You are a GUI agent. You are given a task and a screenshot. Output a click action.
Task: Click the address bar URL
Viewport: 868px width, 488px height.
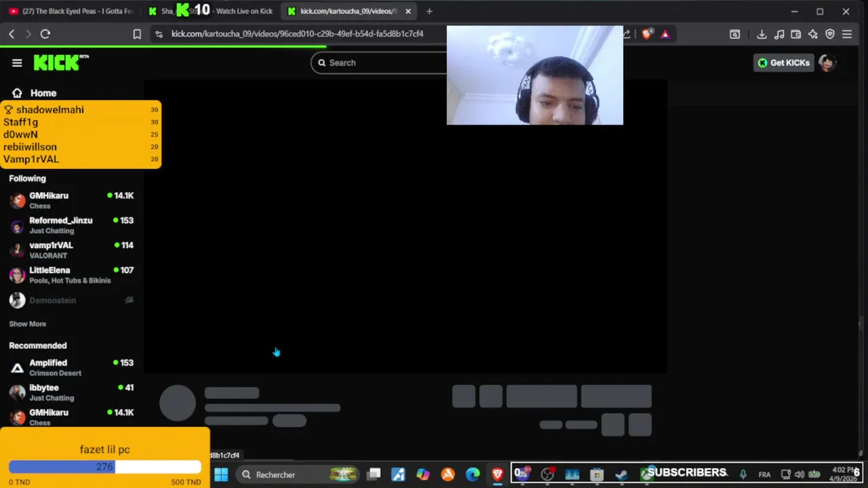point(297,34)
